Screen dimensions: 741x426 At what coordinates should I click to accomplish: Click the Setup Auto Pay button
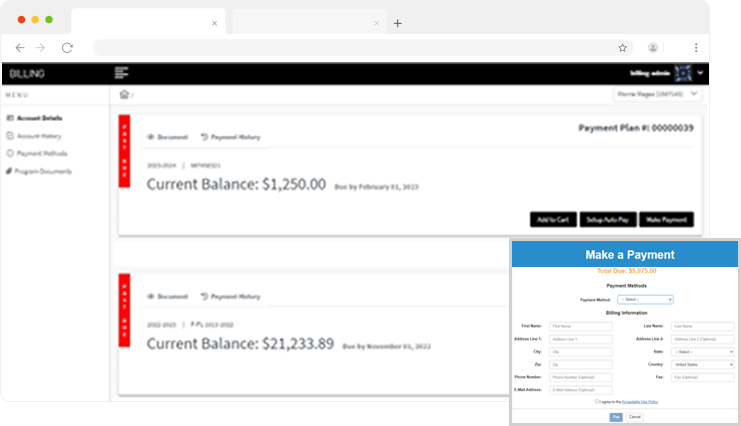click(x=606, y=220)
